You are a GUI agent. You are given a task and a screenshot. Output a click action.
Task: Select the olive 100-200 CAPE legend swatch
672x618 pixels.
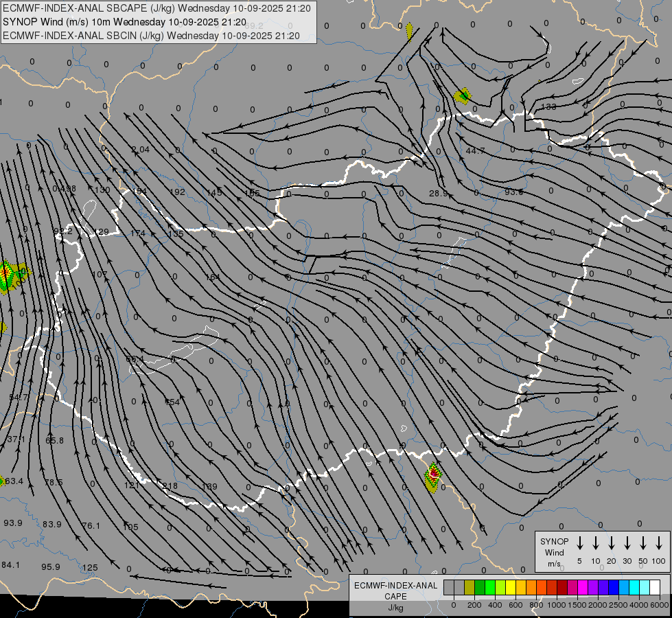[x=470, y=588]
